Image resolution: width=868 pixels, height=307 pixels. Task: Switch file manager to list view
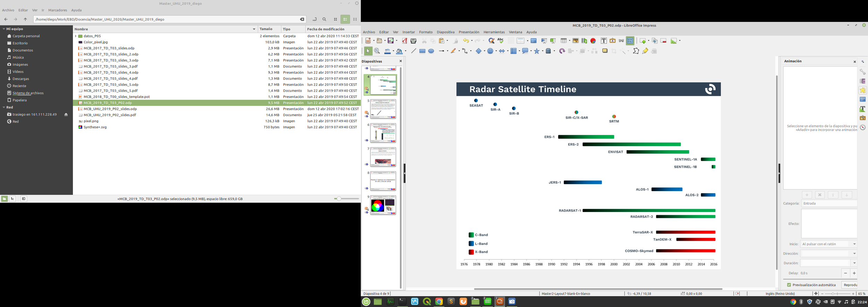point(345,19)
